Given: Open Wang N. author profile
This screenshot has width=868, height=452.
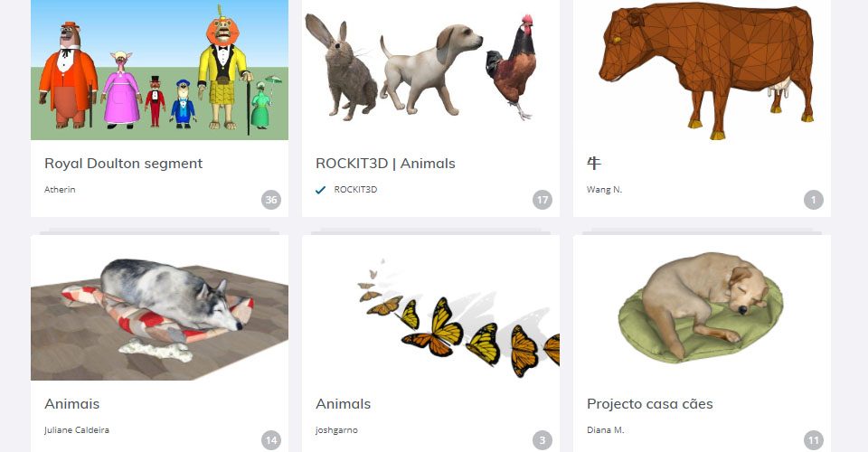Looking at the screenshot, I should click(x=605, y=189).
